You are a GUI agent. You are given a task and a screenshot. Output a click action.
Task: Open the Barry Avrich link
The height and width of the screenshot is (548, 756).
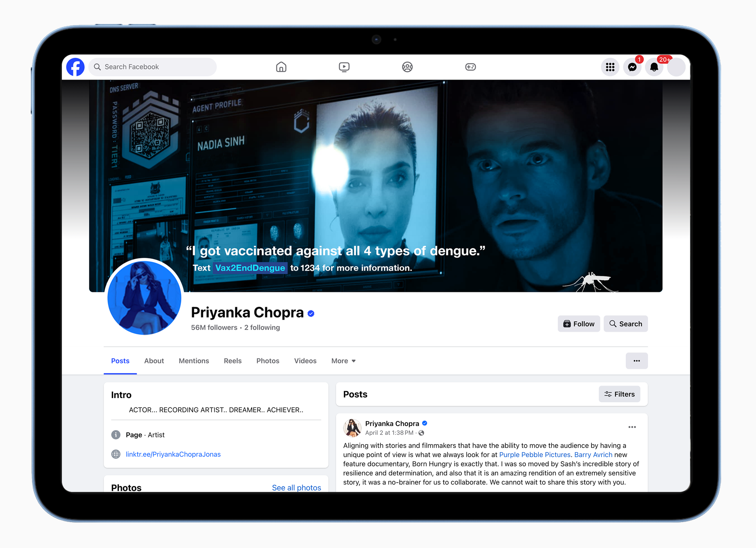(593, 455)
